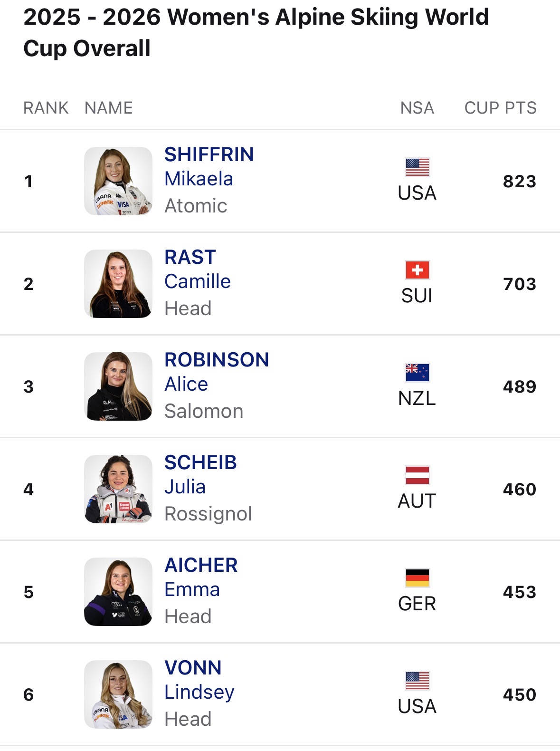
Task: Open Camille Rast's athlete photo
Action: pos(118,284)
